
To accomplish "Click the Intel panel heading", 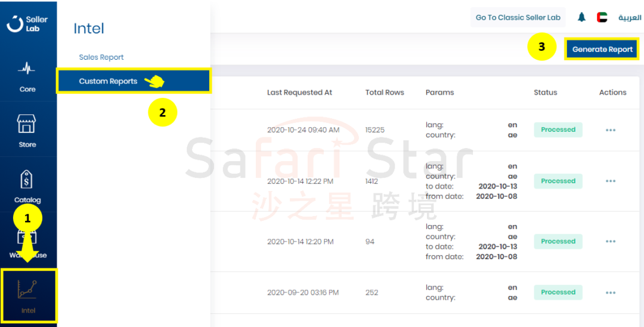I will tap(89, 29).
